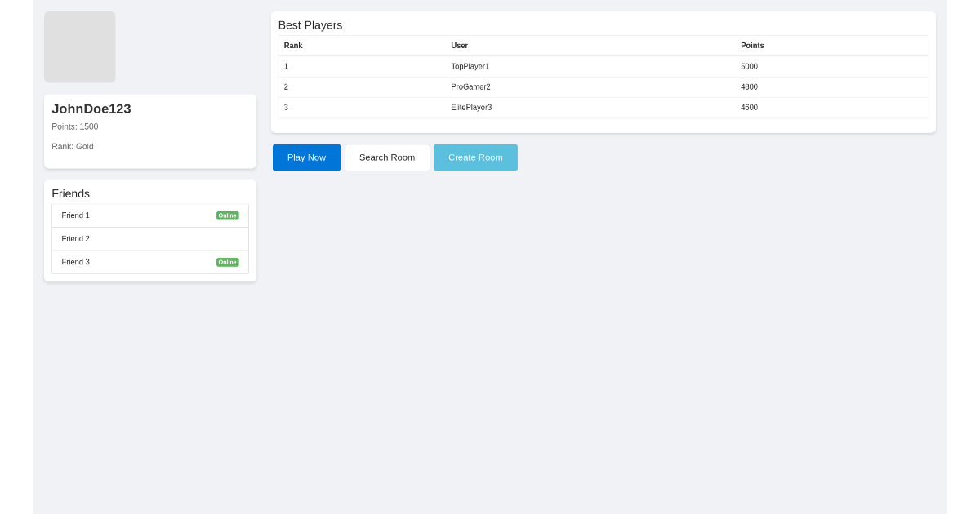980x514 pixels.
Task: Click the User column header
Action: pyautogui.click(x=459, y=46)
